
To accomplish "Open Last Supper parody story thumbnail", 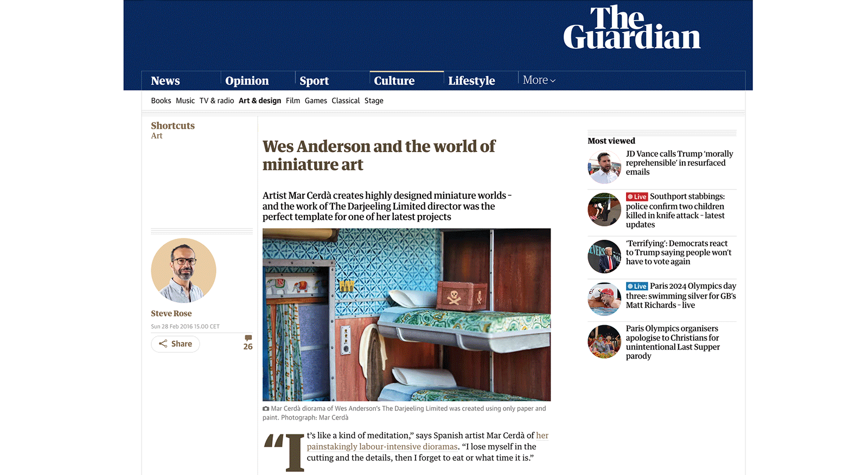I will tap(604, 341).
